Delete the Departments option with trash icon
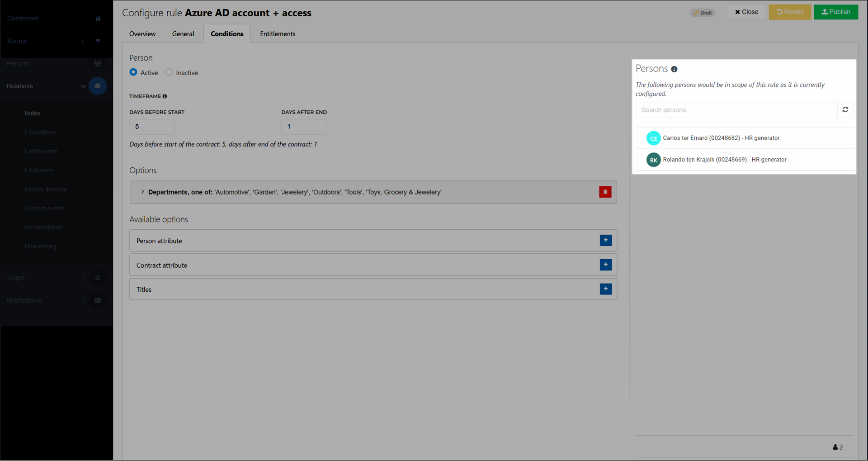This screenshot has height=461, width=868. pos(605,192)
